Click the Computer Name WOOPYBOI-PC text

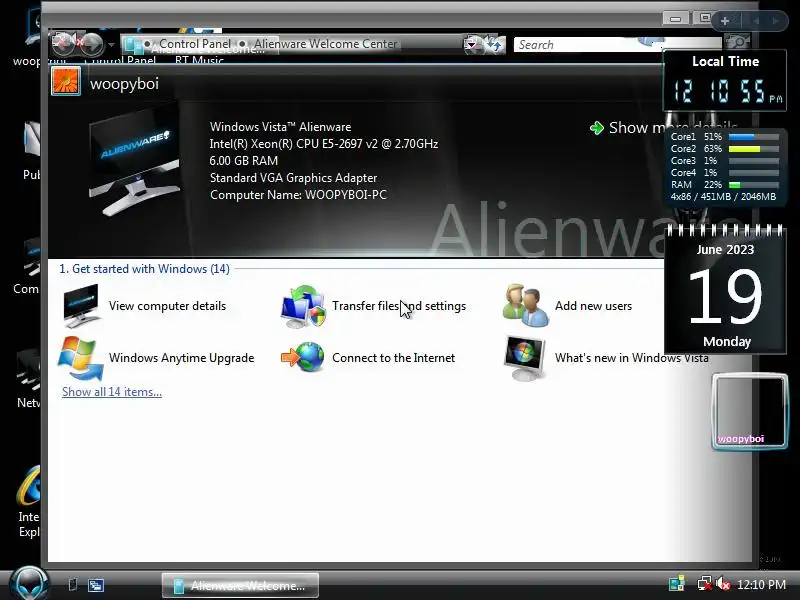298,195
